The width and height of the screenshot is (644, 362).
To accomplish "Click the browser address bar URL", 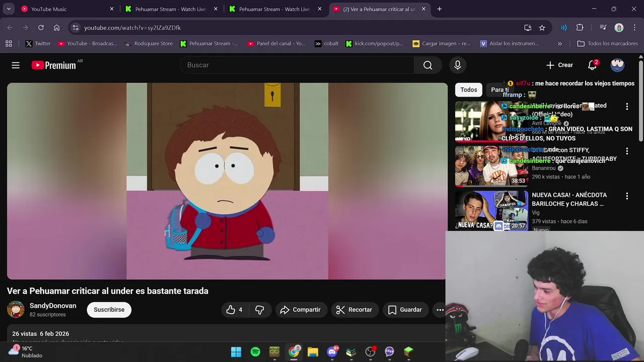I will [x=132, y=28].
